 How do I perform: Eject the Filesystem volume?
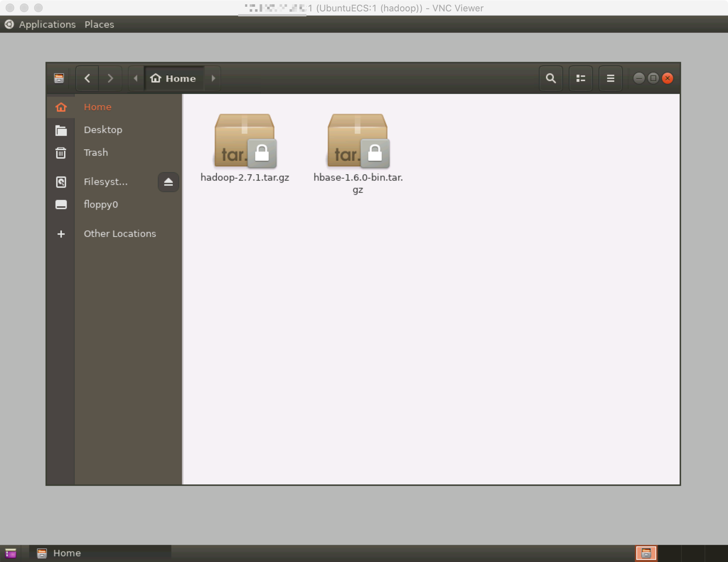pyautogui.click(x=168, y=182)
